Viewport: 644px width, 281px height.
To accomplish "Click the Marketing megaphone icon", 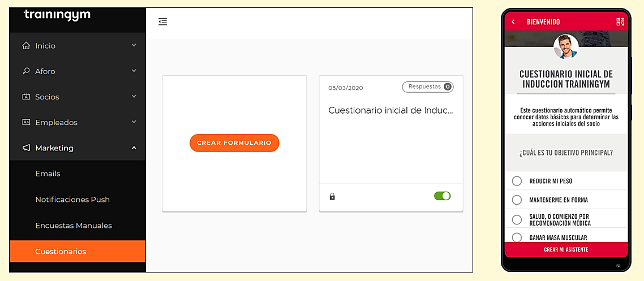I will pyautogui.click(x=26, y=148).
